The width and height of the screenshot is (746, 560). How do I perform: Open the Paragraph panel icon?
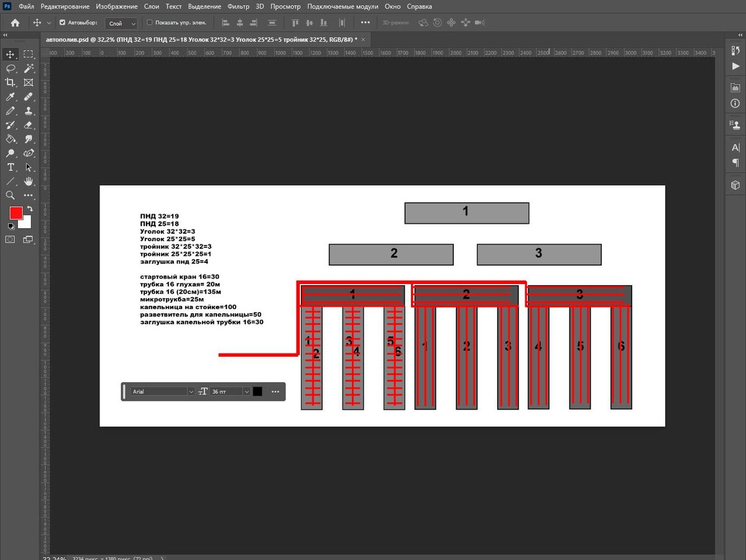735,162
